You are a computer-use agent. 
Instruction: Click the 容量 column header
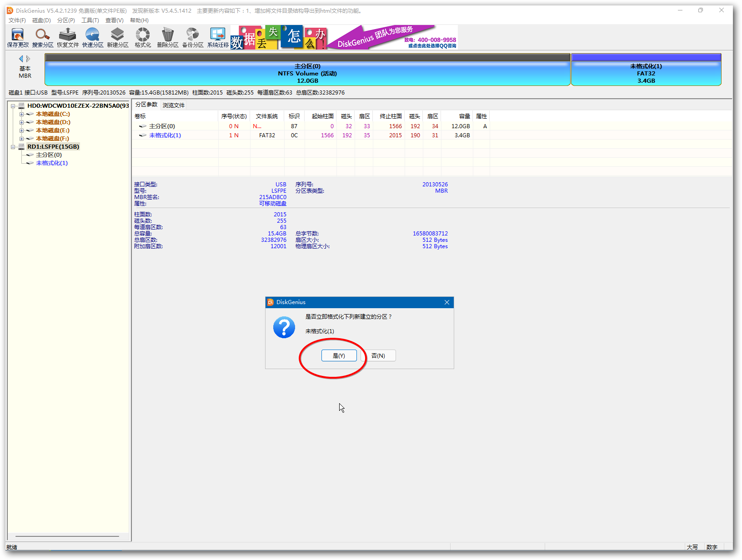[x=457, y=116]
